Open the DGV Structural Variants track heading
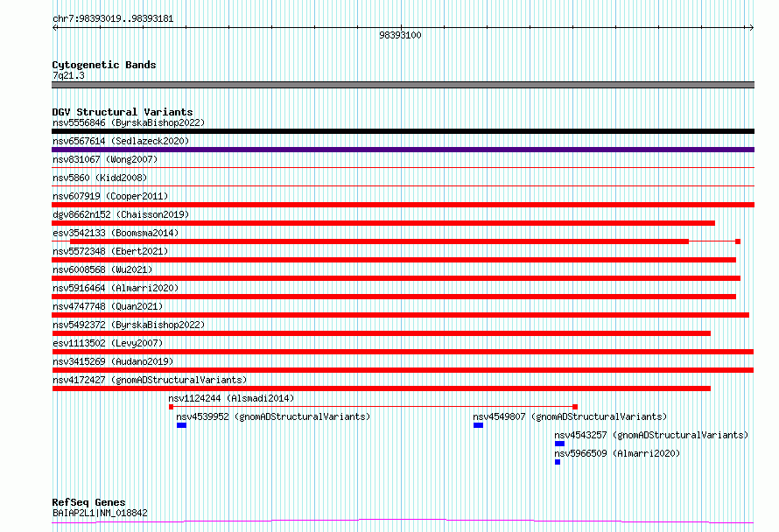Image resolution: width=779 pixels, height=532 pixels. [x=123, y=112]
